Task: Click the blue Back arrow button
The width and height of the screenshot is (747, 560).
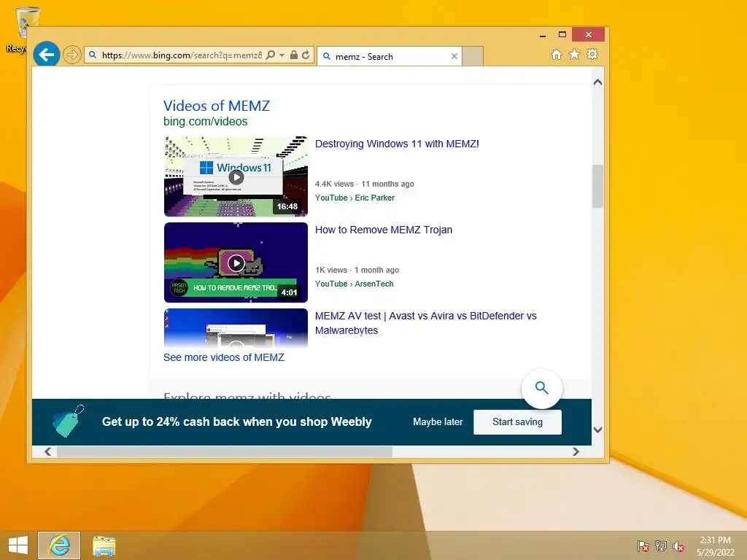Action: [x=46, y=55]
